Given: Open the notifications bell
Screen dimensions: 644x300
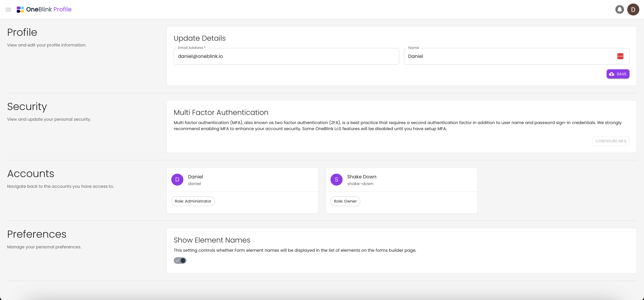Looking at the screenshot, I should 619,9.
